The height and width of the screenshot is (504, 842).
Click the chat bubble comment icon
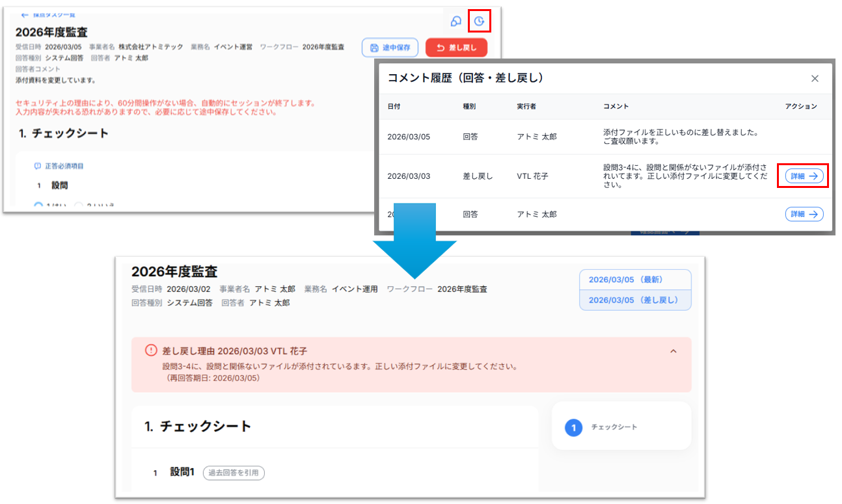tap(455, 21)
